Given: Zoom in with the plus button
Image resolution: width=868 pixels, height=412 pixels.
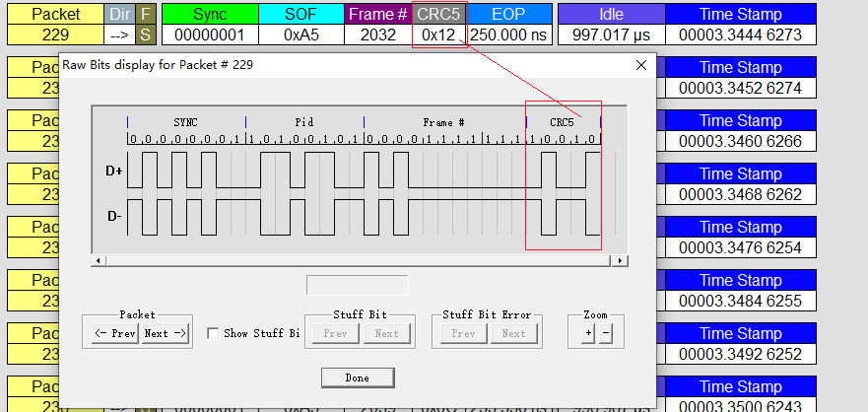Looking at the screenshot, I should 588,333.
